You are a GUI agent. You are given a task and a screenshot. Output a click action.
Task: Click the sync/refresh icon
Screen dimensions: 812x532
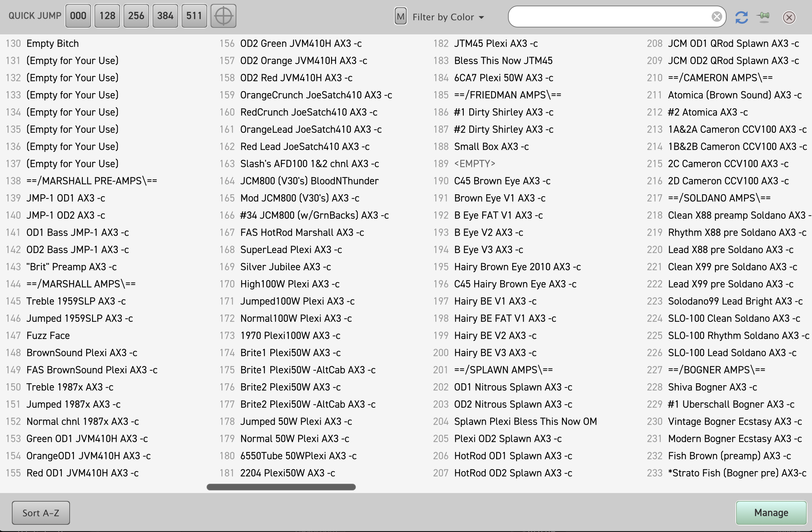(742, 17)
